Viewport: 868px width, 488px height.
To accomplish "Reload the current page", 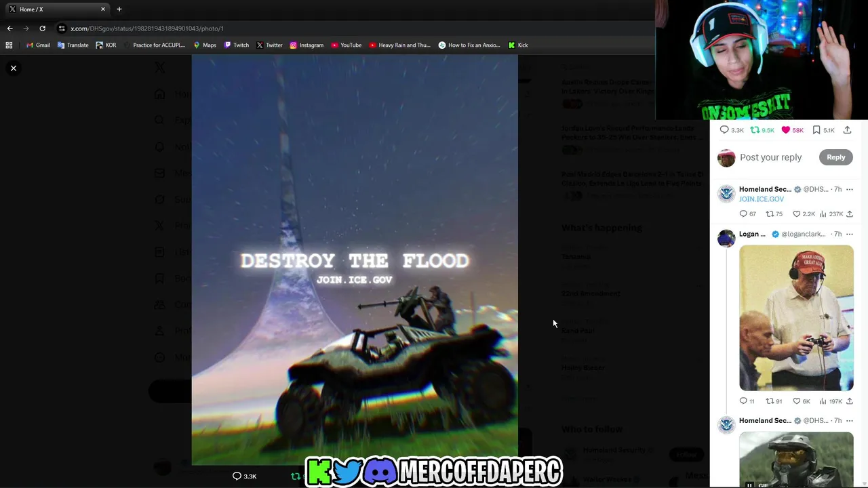I will [x=42, y=28].
